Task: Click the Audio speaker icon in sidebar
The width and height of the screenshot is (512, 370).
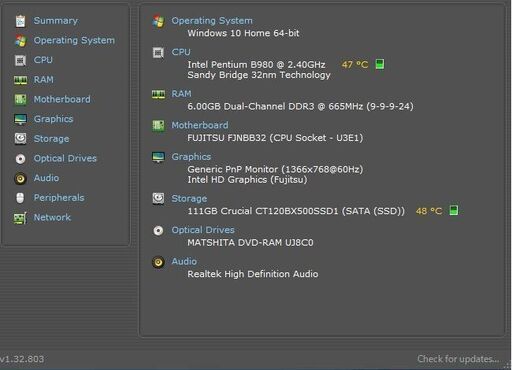Action: [x=20, y=178]
